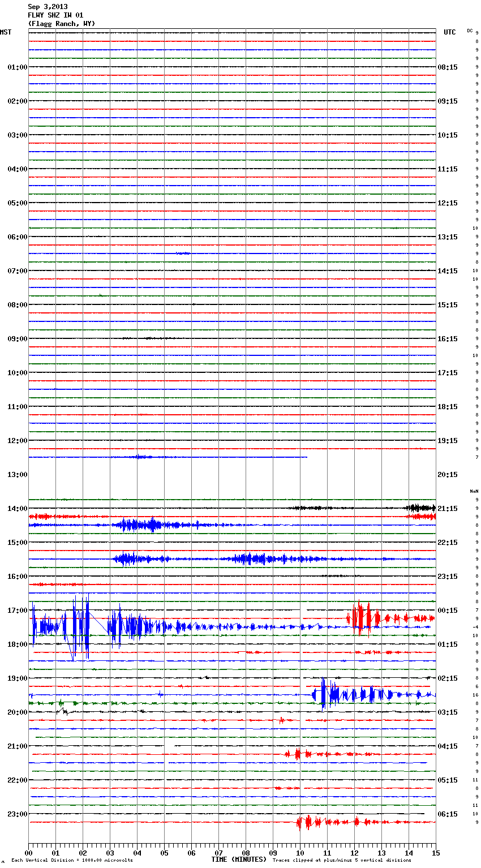Select the station code "FLWY SHZ IW 01"
Image resolution: width=481 pixels, height=868 pixels.
[x=55, y=15]
